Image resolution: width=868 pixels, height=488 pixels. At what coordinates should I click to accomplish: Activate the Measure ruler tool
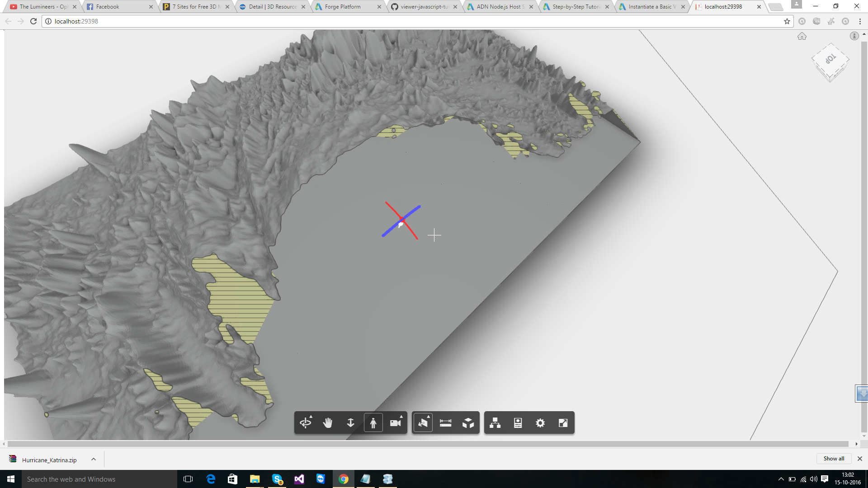tap(446, 423)
